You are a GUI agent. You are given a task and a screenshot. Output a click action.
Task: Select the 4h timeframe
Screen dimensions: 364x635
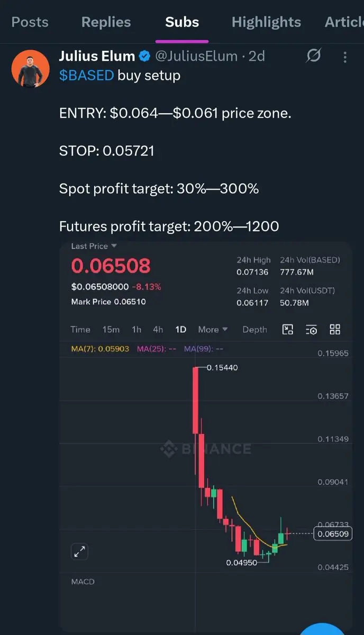point(158,330)
